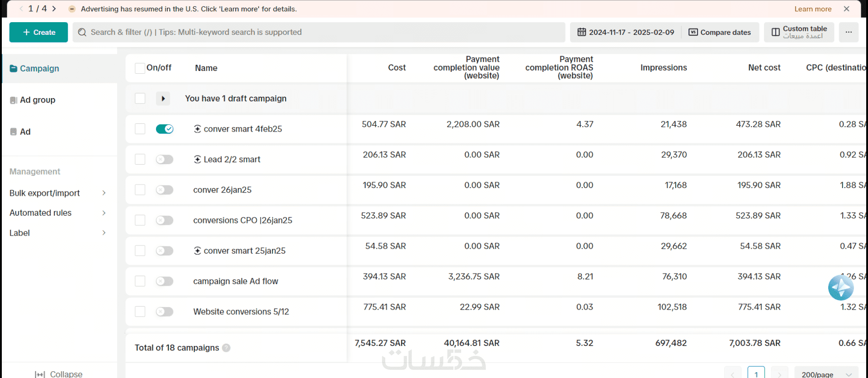The height and width of the screenshot is (378, 868).
Task: Click the Learn more link
Action: (x=812, y=9)
